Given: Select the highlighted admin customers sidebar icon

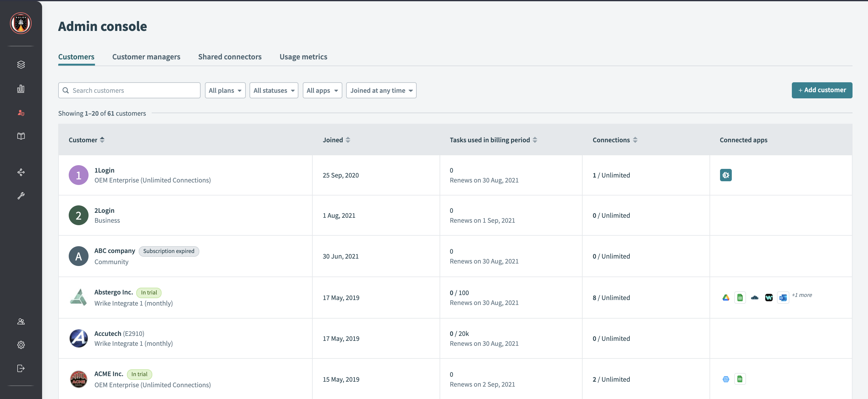Looking at the screenshot, I should pos(21,113).
